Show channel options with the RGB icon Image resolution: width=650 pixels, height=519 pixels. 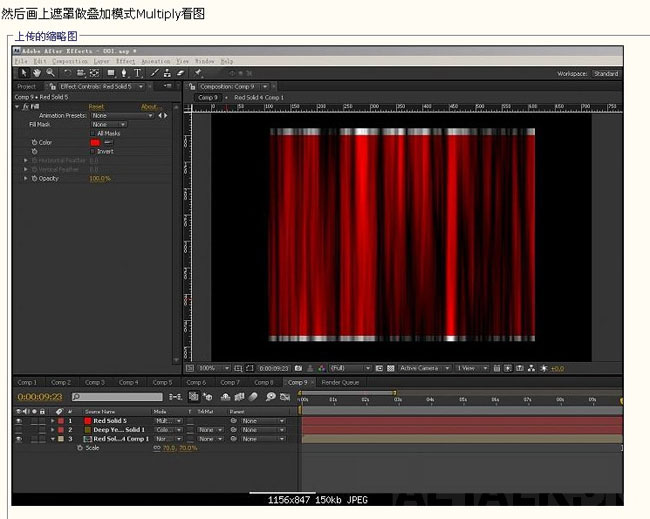(322, 368)
